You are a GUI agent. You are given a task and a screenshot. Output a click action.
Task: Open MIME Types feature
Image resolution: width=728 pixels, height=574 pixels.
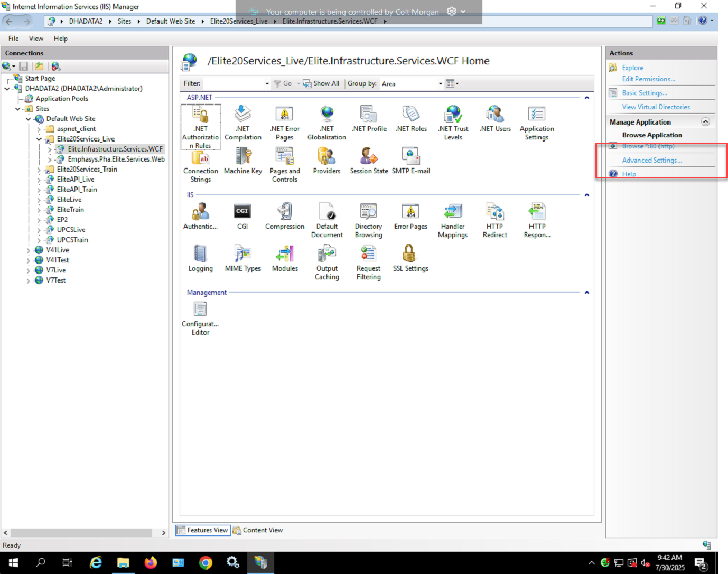point(242,259)
